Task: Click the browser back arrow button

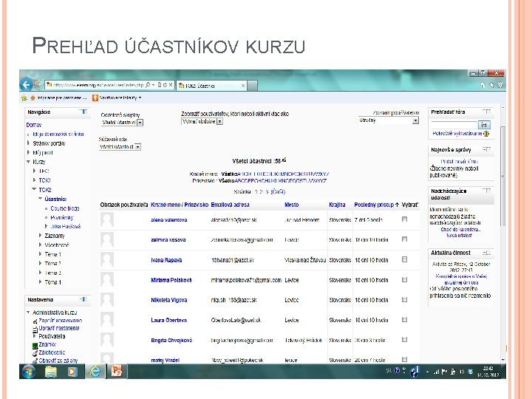Action: click(26, 84)
